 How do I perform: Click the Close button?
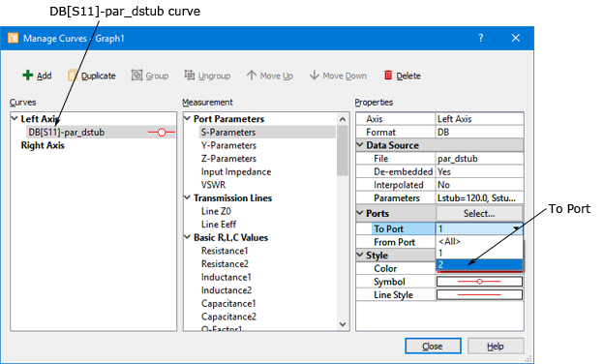coord(433,347)
